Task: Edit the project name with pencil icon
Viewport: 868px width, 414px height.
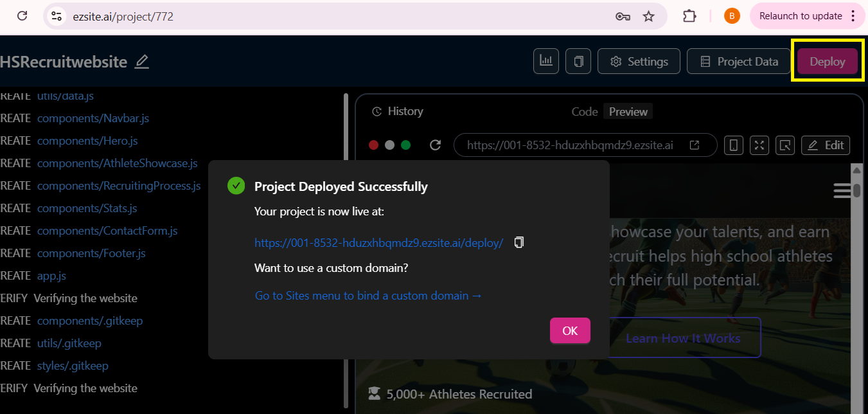Action: (x=142, y=62)
